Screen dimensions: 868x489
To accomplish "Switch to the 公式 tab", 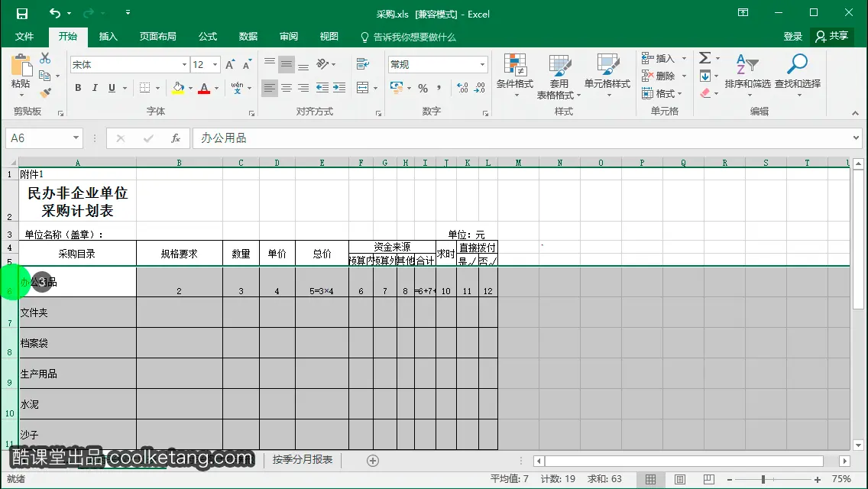I will (208, 37).
